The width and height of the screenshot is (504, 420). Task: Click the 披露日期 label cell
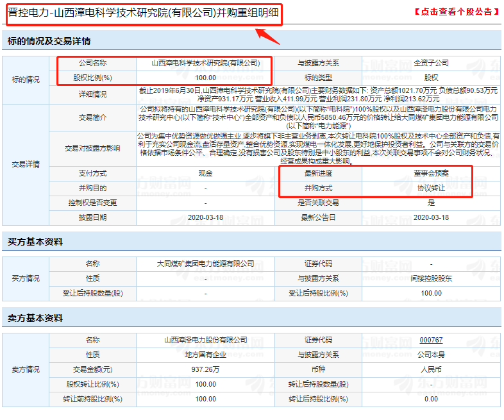pyautogui.click(x=92, y=218)
